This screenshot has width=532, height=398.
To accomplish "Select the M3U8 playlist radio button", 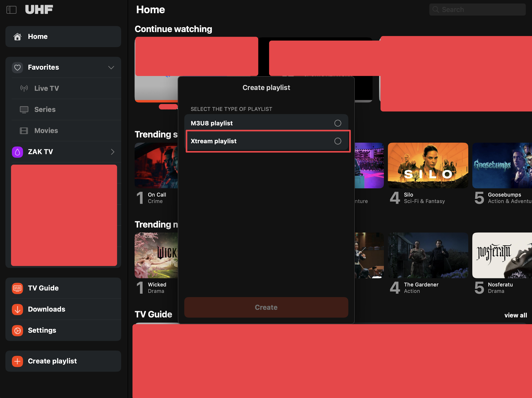I will click(338, 123).
